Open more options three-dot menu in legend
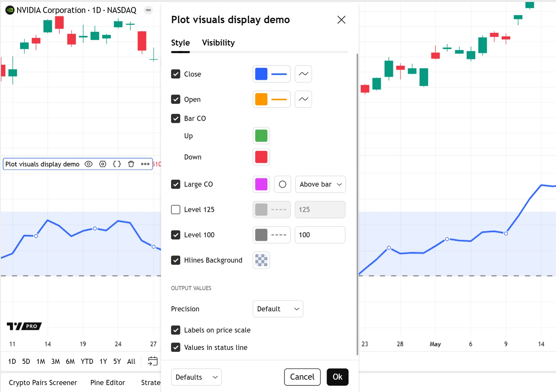 point(145,164)
